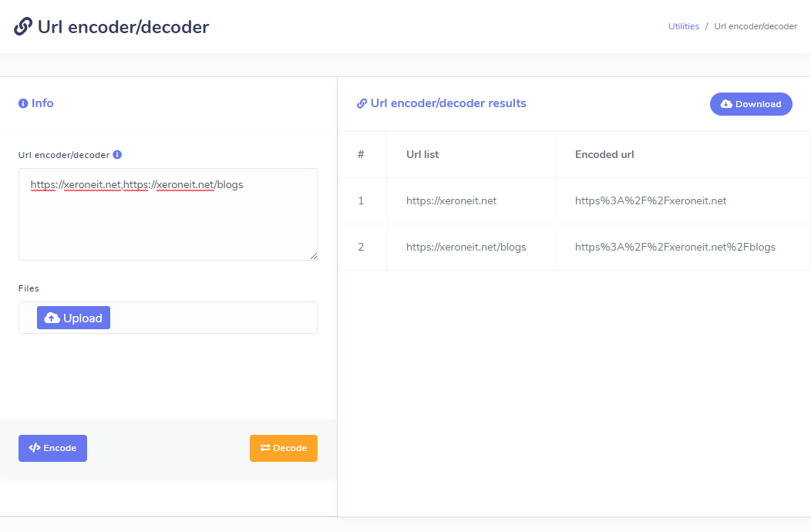Screen dimensions: 811x532
Task: Click the Url encoder/decoder breadcrumb text
Action: point(755,26)
